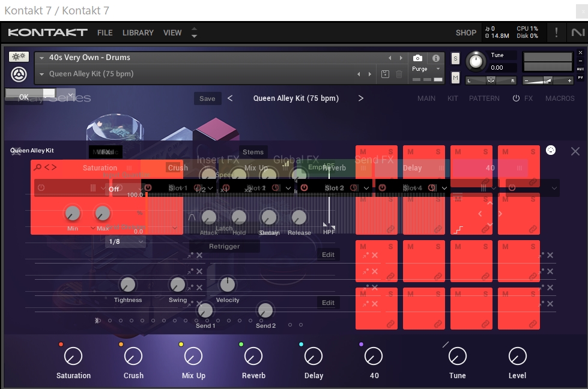
Task: Click the magnifier search icon near Saturation
Action: (37, 167)
